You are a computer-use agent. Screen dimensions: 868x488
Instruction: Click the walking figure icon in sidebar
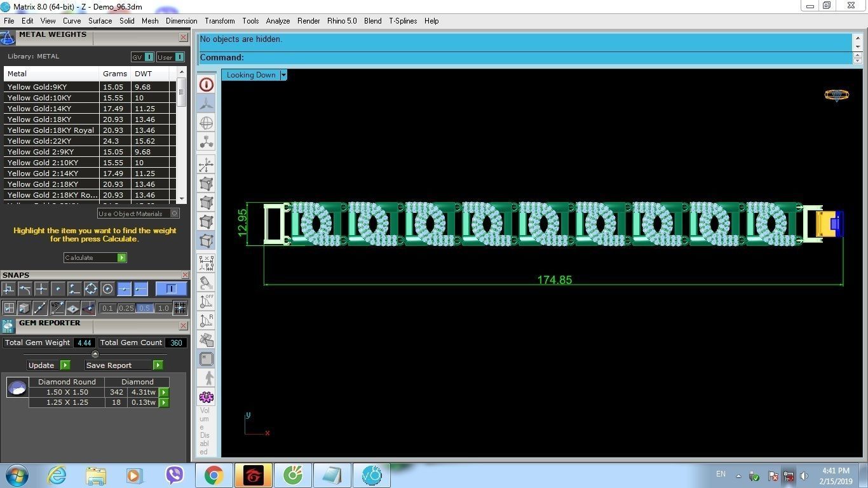[x=207, y=378]
